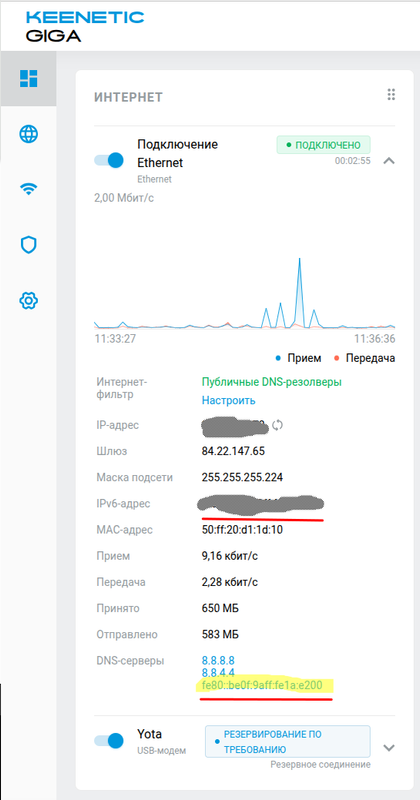Click the gateway value 84.22.147.65

[x=233, y=451]
